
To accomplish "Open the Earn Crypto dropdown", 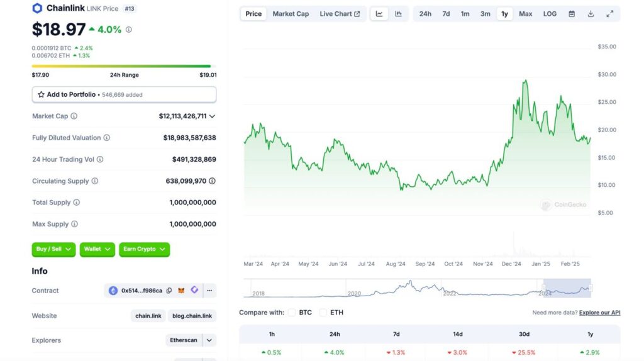I will pyautogui.click(x=144, y=249).
